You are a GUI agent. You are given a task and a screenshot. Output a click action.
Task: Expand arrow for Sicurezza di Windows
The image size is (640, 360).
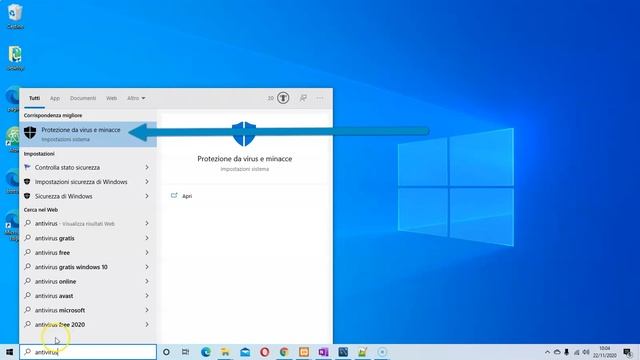point(147,196)
